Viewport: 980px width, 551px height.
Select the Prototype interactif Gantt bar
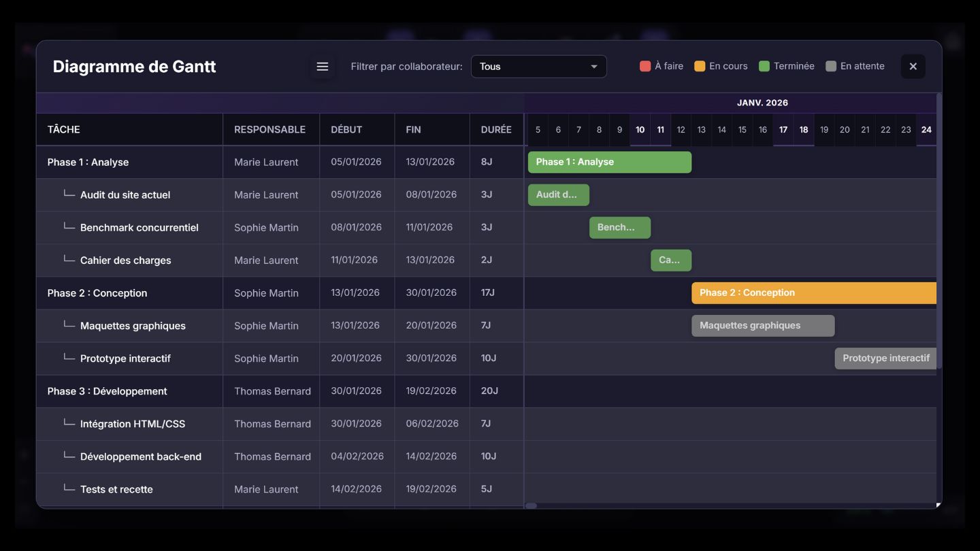885,358
